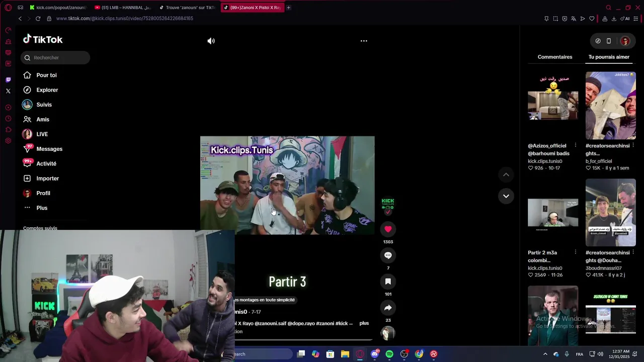The width and height of the screenshot is (644, 362).
Task: Bookmark the video with the favorites icon
Action: (388, 282)
